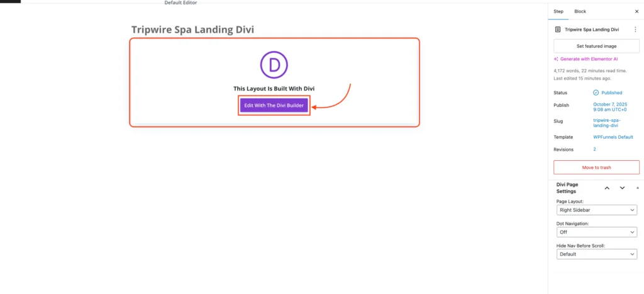Viewport: 644px width, 294px height.
Task: Move Divi Page Settings panel down
Action: (x=622, y=188)
